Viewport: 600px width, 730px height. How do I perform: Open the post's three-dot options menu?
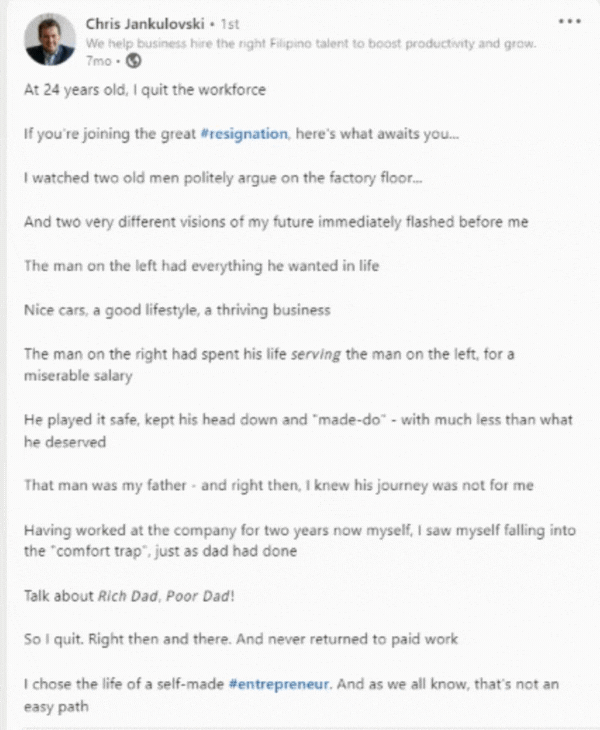click(569, 21)
